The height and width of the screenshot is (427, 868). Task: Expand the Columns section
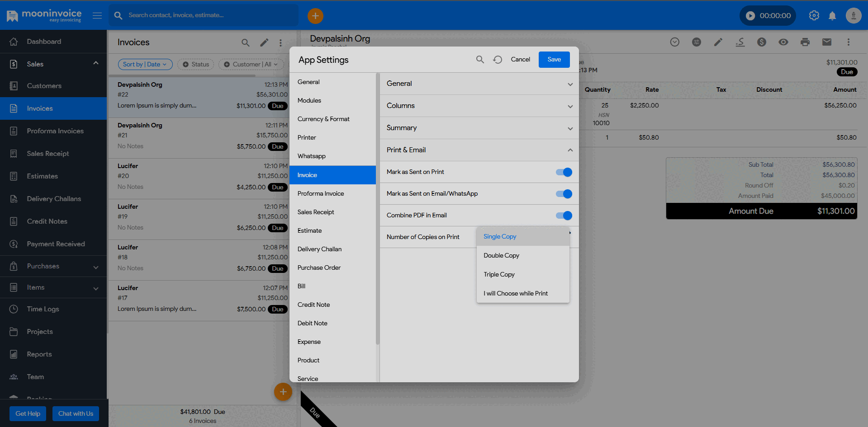(x=479, y=106)
